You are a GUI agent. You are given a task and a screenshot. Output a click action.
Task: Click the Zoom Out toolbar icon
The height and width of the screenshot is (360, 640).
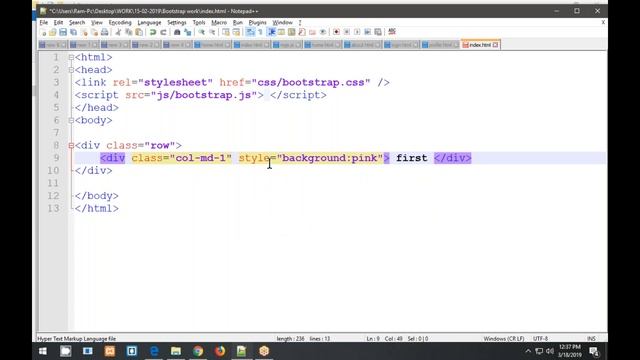click(x=212, y=32)
